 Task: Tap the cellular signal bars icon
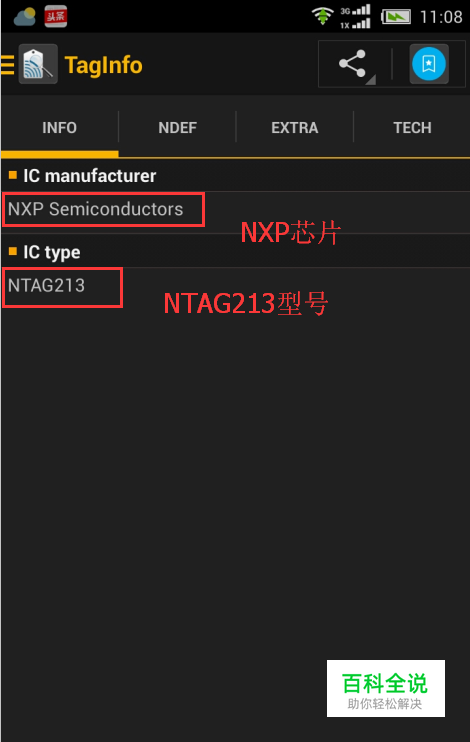click(x=356, y=17)
